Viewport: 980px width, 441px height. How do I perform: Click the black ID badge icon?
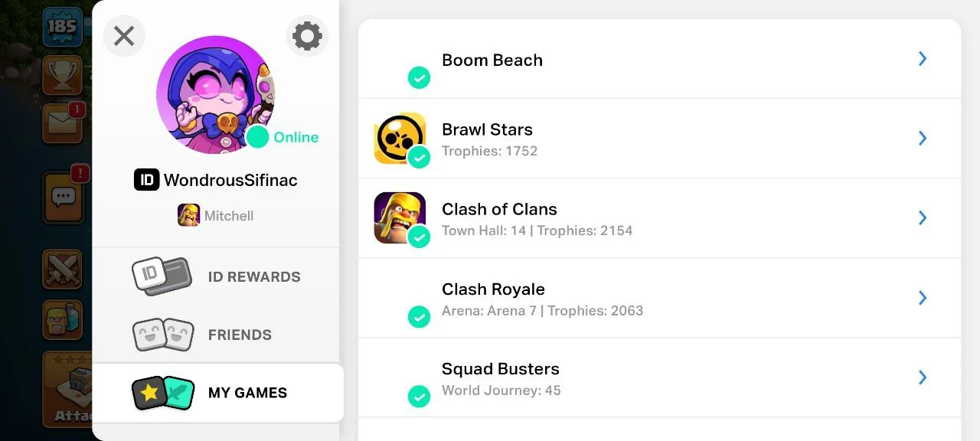[x=146, y=180]
